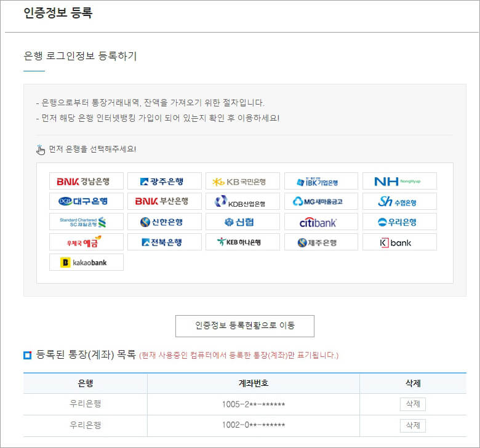The image size is (480, 448).
Task: Click the line about 통장거래내역, 잔액
Action: (x=150, y=103)
